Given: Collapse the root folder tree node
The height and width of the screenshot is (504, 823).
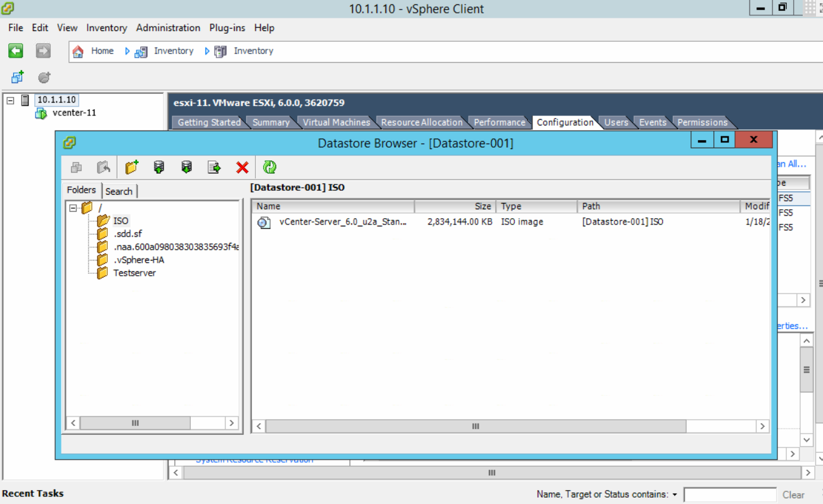Looking at the screenshot, I should [x=74, y=208].
